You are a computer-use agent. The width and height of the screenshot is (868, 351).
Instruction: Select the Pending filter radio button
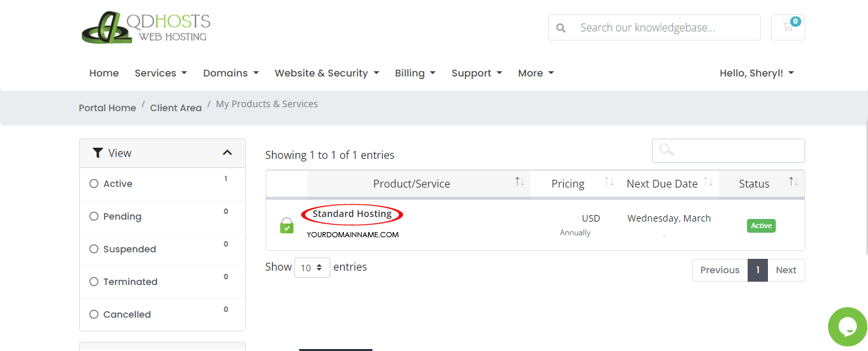94,216
